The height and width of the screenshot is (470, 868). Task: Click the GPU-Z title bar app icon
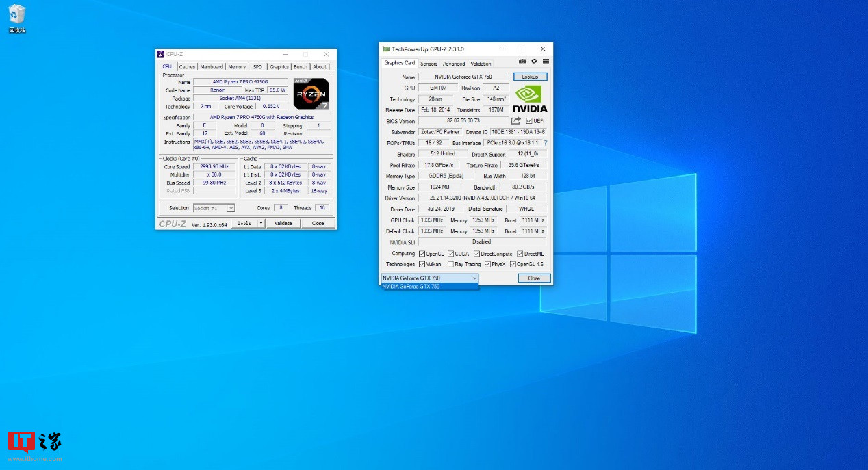coord(386,49)
